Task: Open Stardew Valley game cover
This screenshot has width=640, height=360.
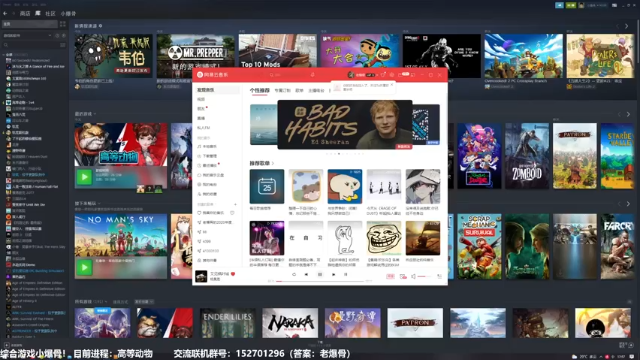Action: [617, 156]
